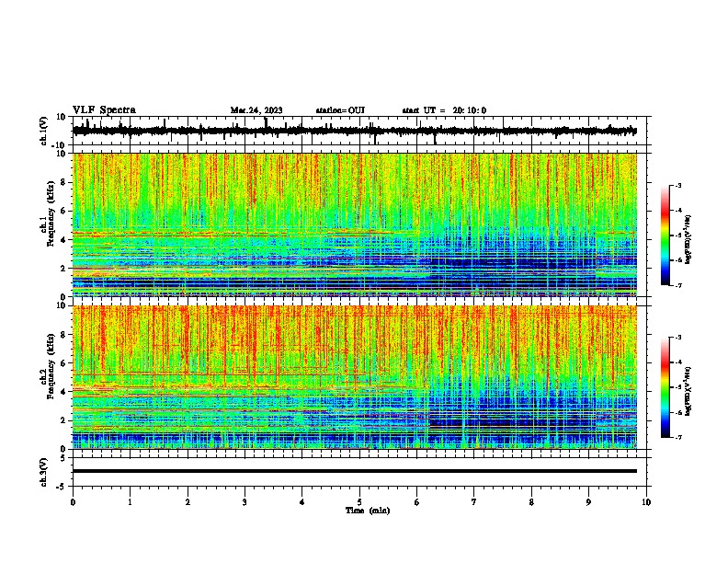Click the ch.2 spectrogram color scale bar
The width and height of the screenshot is (728, 563).
click(665, 387)
